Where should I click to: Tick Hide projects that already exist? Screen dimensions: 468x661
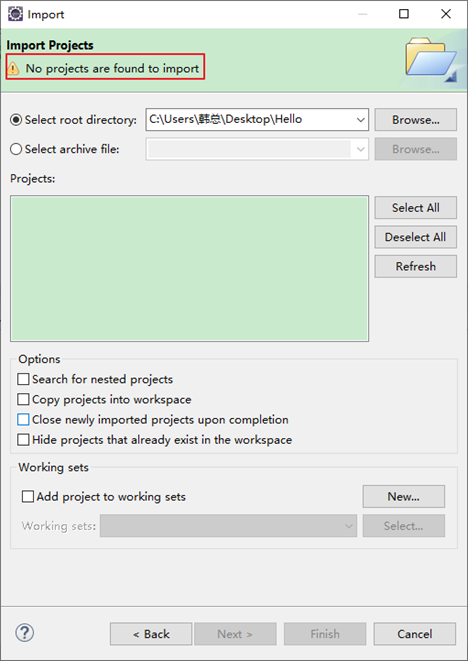(23, 440)
